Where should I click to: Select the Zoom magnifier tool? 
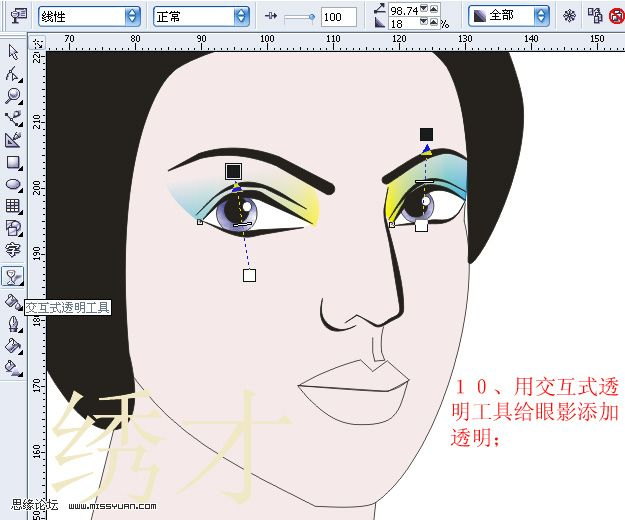pyautogui.click(x=13, y=96)
